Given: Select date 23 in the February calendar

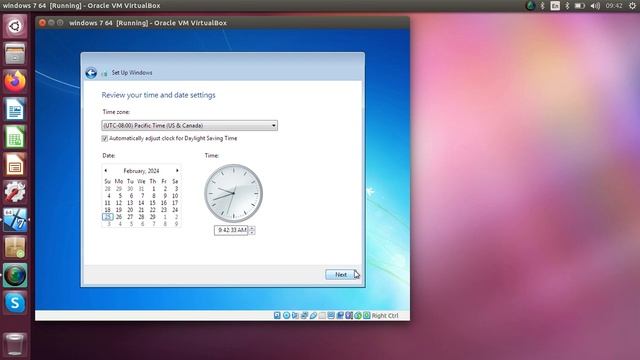Looking at the screenshot, I should 164,210.
